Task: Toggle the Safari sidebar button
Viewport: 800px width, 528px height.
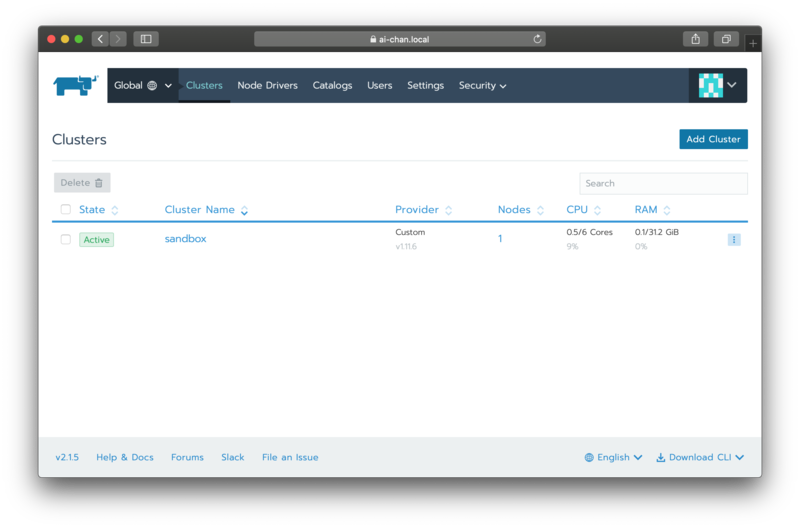Action: pos(146,39)
